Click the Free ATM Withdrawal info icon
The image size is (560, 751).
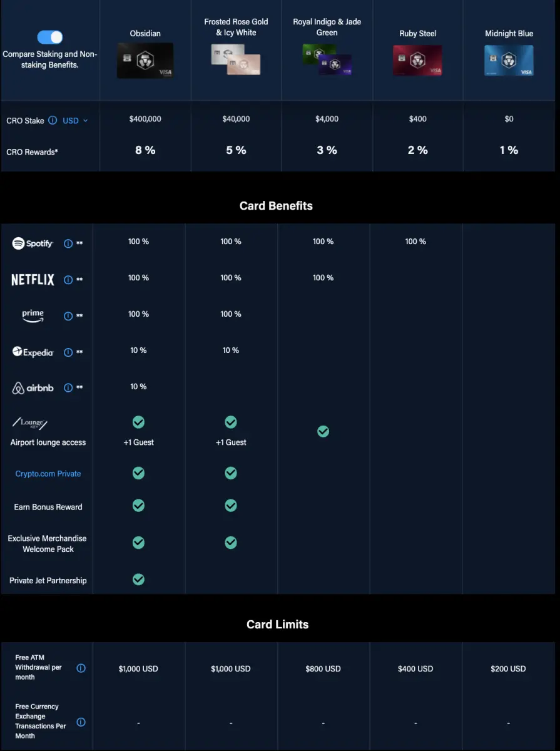click(x=81, y=668)
